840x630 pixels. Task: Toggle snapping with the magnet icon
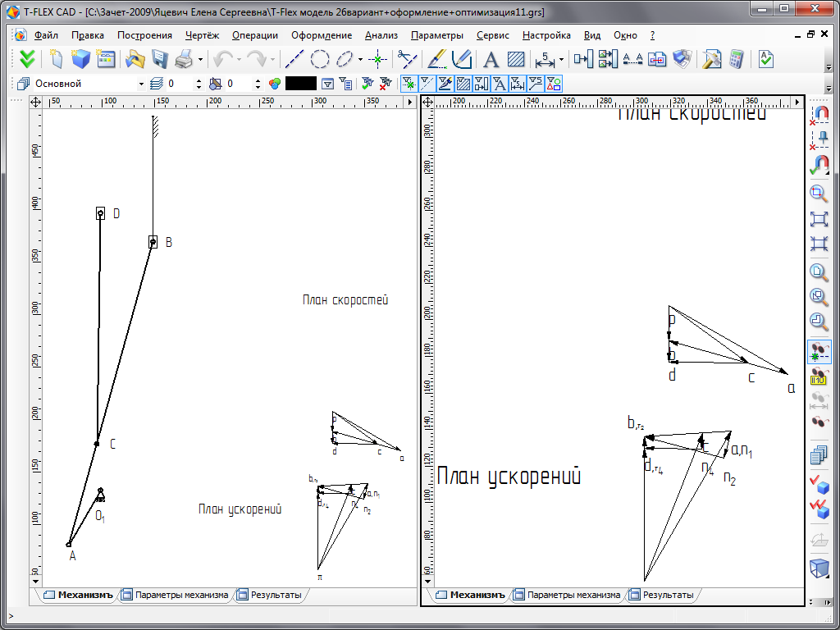[819, 166]
